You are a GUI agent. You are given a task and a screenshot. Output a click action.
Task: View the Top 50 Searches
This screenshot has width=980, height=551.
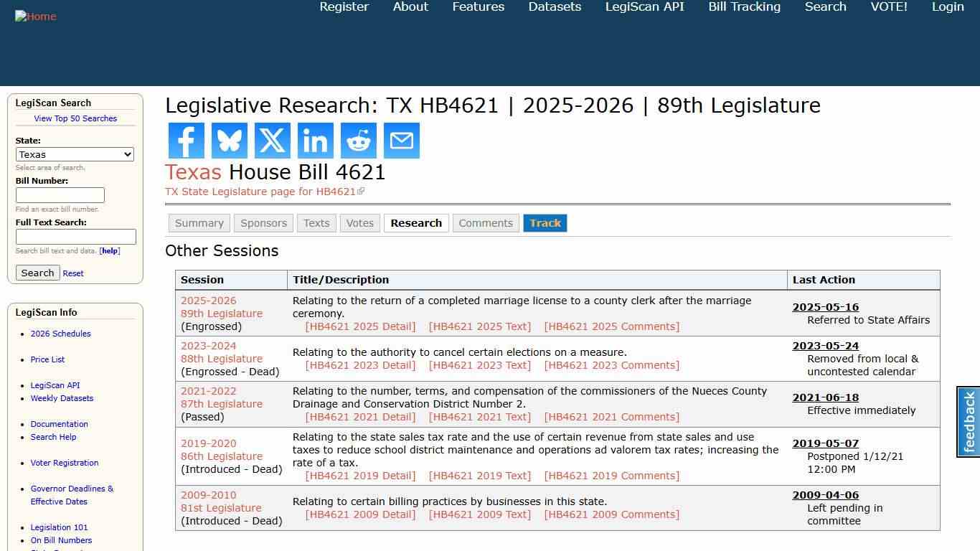(x=75, y=118)
